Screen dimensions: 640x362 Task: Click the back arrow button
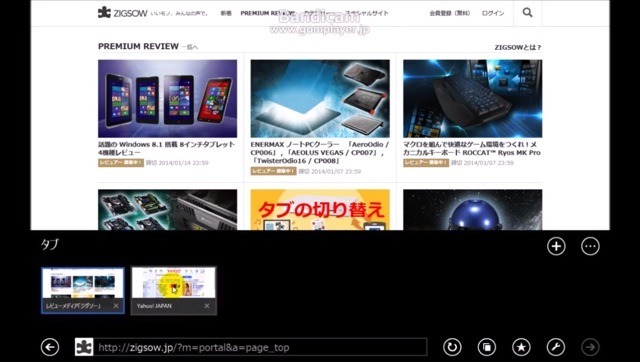point(50,347)
